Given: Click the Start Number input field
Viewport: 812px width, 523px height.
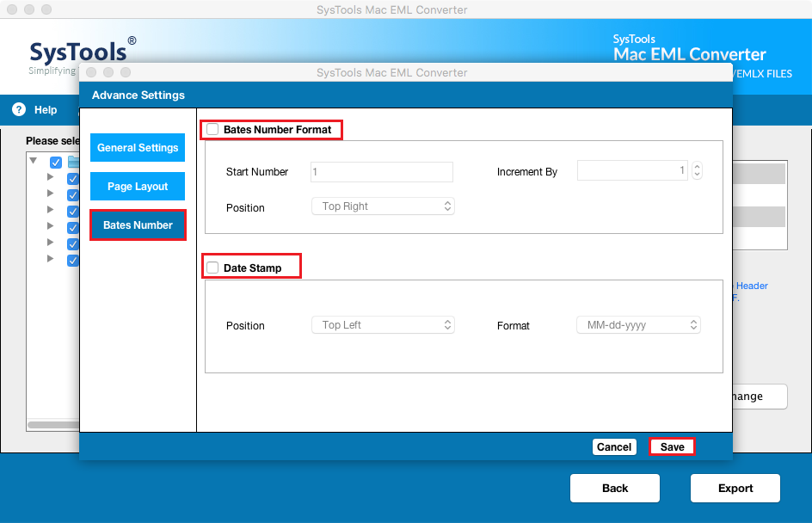Looking at the screenshot, I should tap(382, 172).
